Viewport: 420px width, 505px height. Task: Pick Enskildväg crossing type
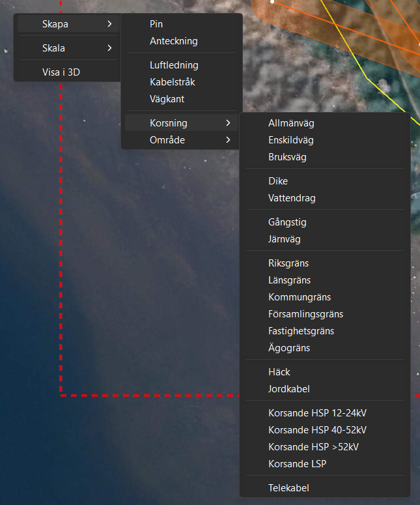[x=325, y=140]
